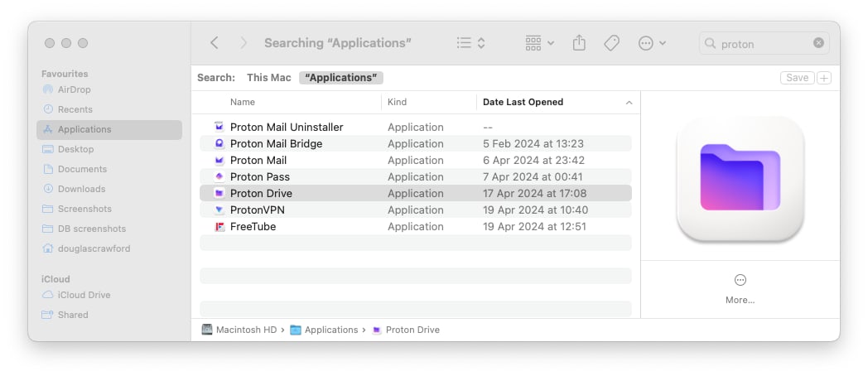Select the "Applications" search scope

(341, 78)
